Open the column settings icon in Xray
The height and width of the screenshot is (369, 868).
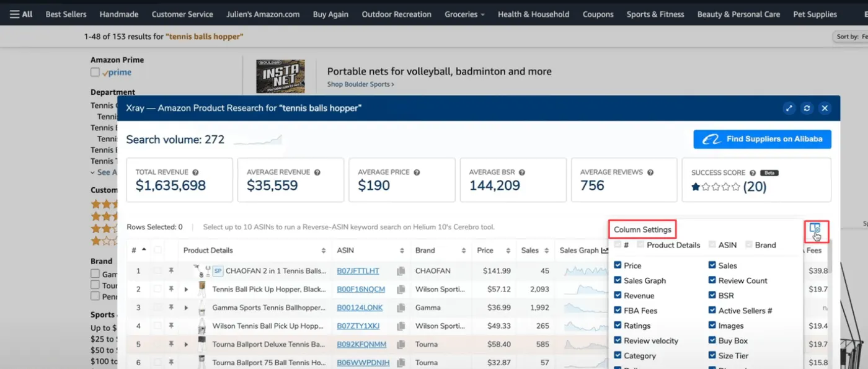tap(815, 229)
